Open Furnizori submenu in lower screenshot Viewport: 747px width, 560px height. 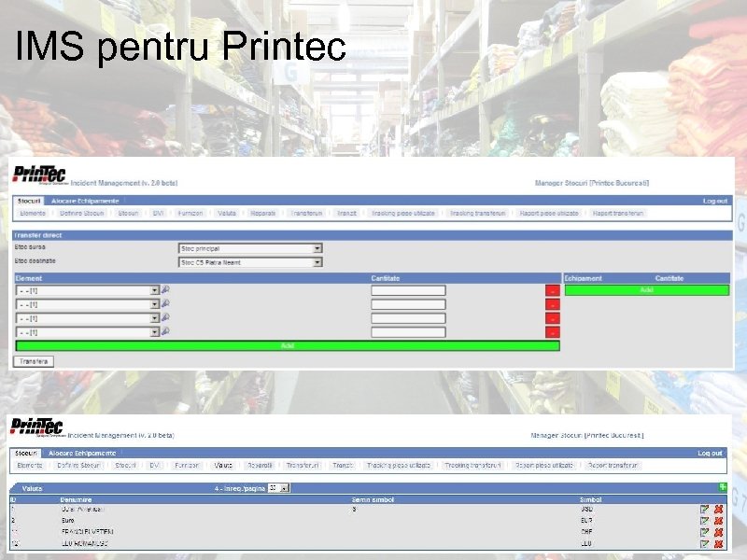[x=187, y=465]
